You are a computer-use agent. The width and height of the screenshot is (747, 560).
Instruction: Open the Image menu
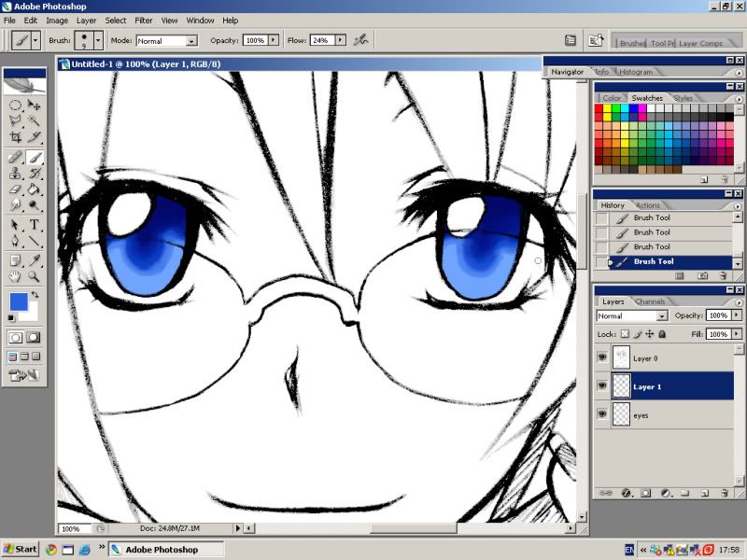point(57,21)
